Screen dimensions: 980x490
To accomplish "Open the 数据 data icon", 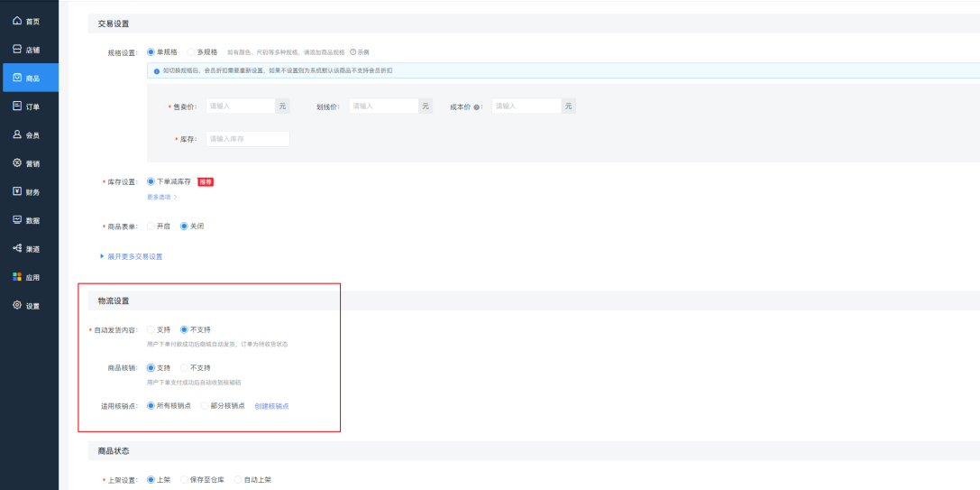I will [16, 220].
